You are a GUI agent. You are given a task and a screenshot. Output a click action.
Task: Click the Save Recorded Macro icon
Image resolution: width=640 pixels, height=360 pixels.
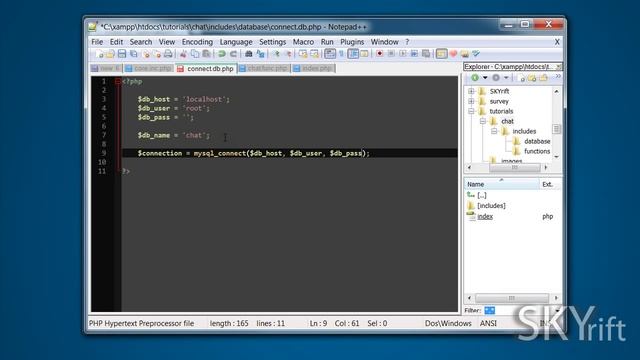point(426,54)
